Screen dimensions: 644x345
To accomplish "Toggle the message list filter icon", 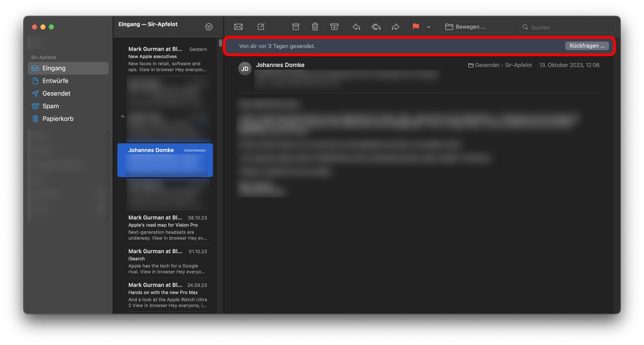I will click(x=209, y=27).
